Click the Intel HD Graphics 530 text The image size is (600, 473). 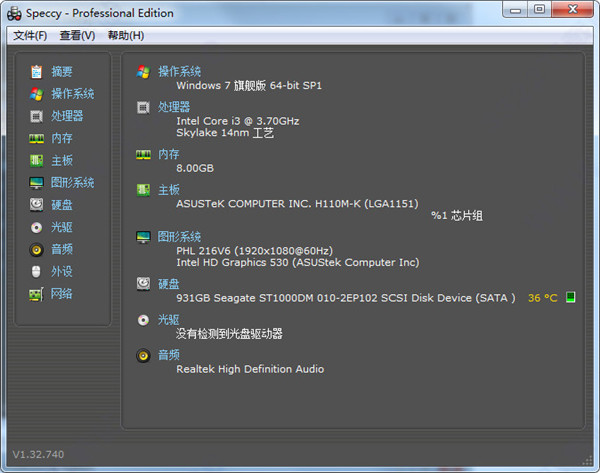point(298,263)
